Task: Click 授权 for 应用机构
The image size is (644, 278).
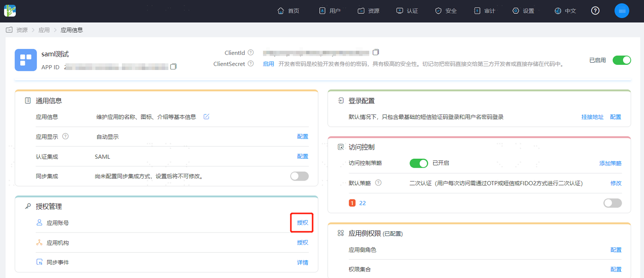Action: 303,242
